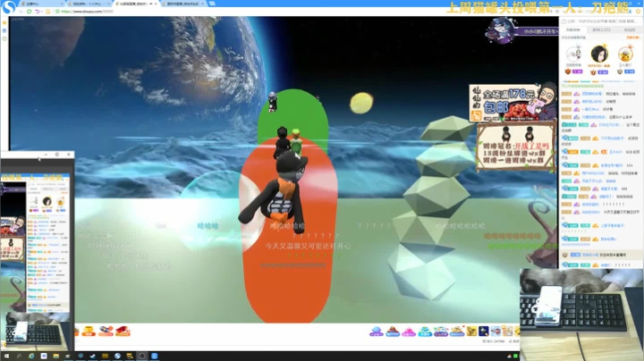This screenshot has width=644, height=361.
Task: Click the light blue airplane gift icon
Action: click(x=496, y=331)
